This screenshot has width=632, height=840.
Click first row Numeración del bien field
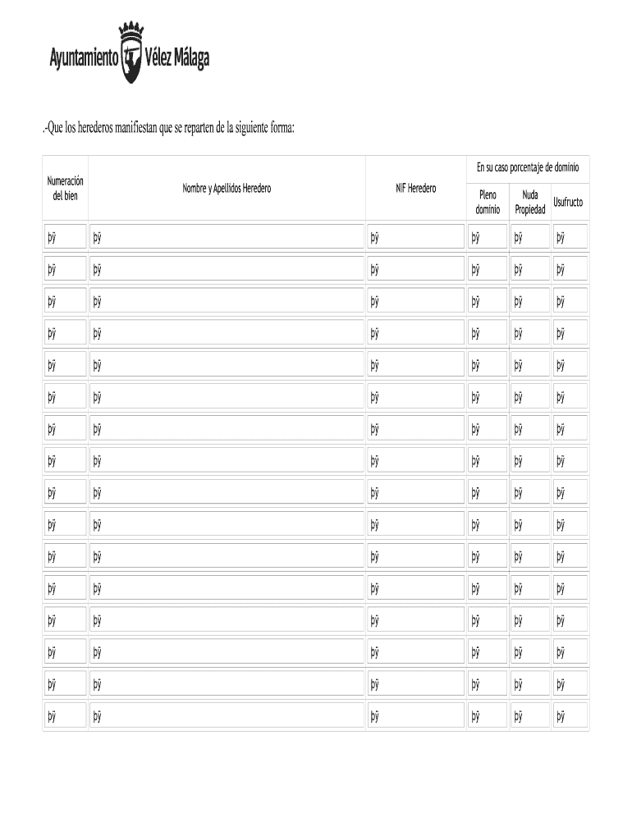click(x=65, y=238)
